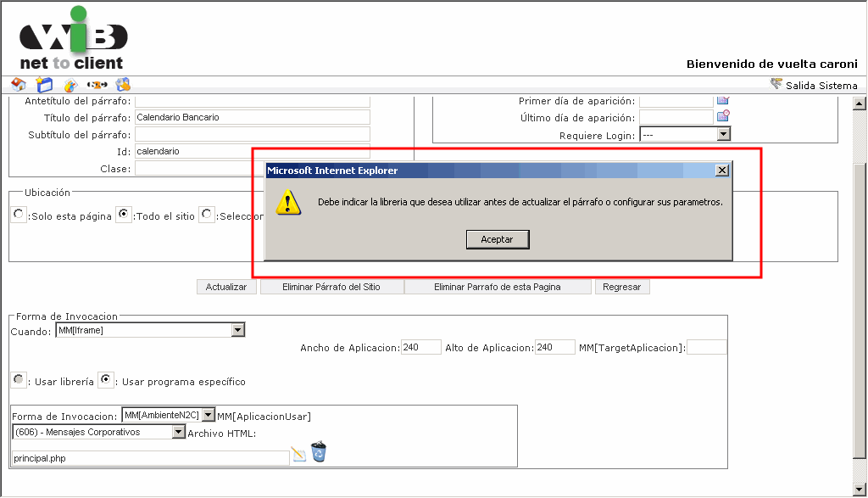
Task: Click the Actualizar button
Action: [226, 287]
